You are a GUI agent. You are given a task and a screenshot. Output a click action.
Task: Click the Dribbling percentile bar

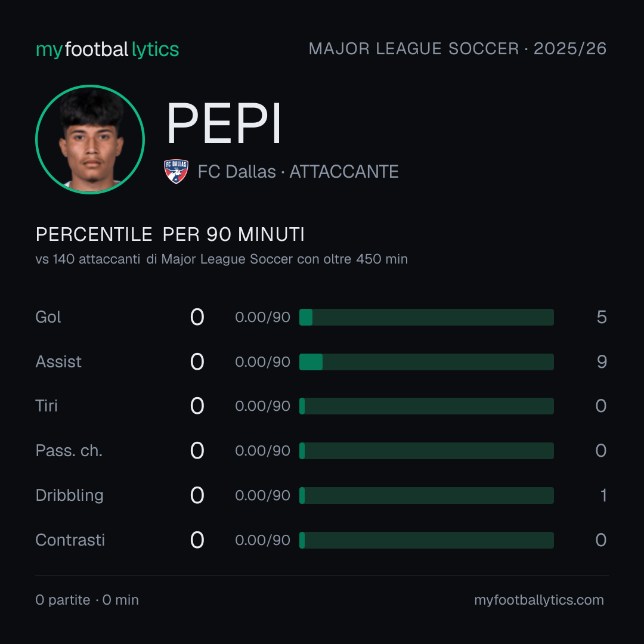tap(426, 496)
